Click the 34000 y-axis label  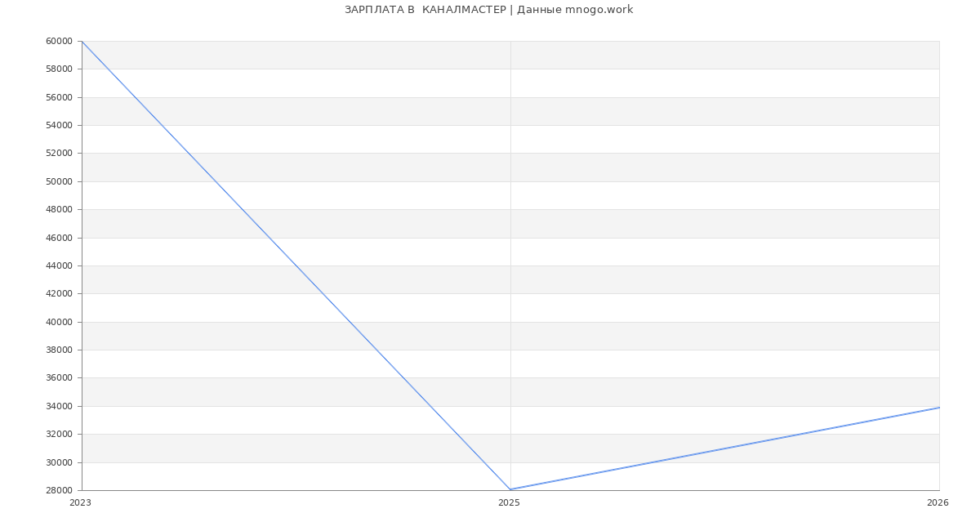click(59, 406)
